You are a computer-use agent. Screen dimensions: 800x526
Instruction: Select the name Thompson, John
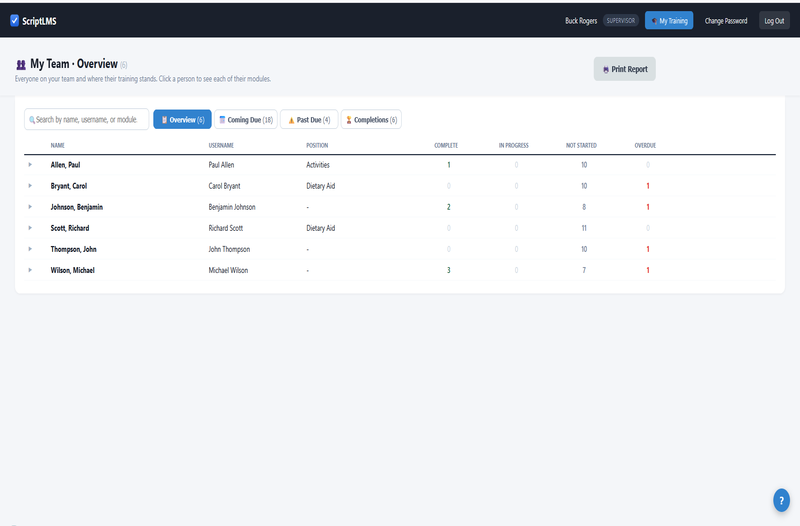[x=73, y=249]
